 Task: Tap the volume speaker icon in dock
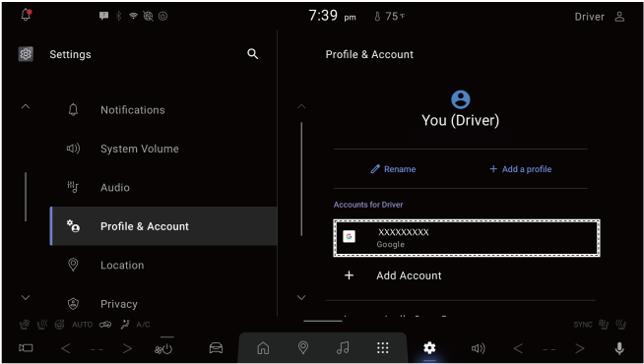478,348
